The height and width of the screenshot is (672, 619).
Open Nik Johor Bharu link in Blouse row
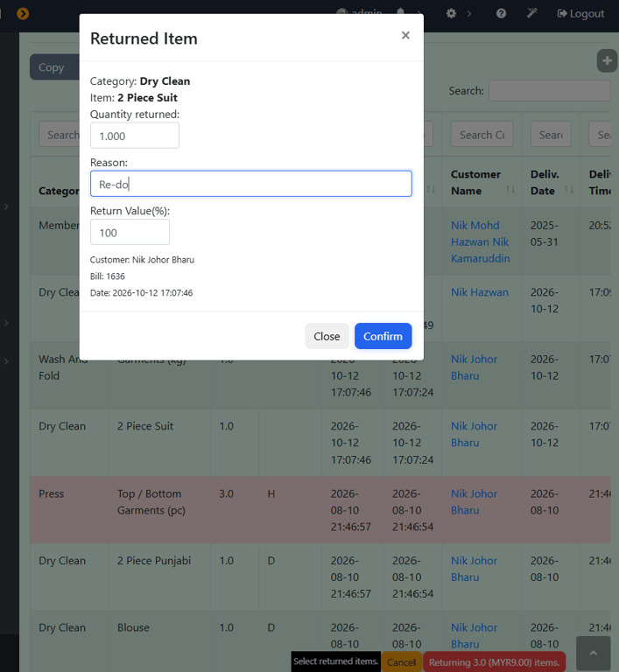click(474, 635)
